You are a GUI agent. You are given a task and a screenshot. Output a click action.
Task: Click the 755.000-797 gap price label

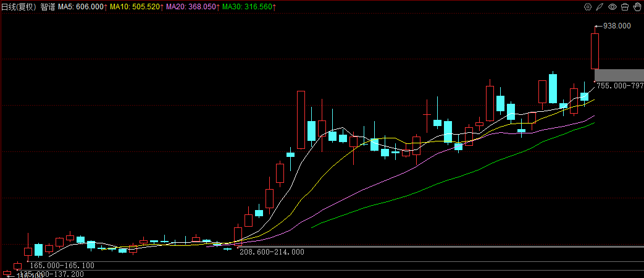[620, 86]
